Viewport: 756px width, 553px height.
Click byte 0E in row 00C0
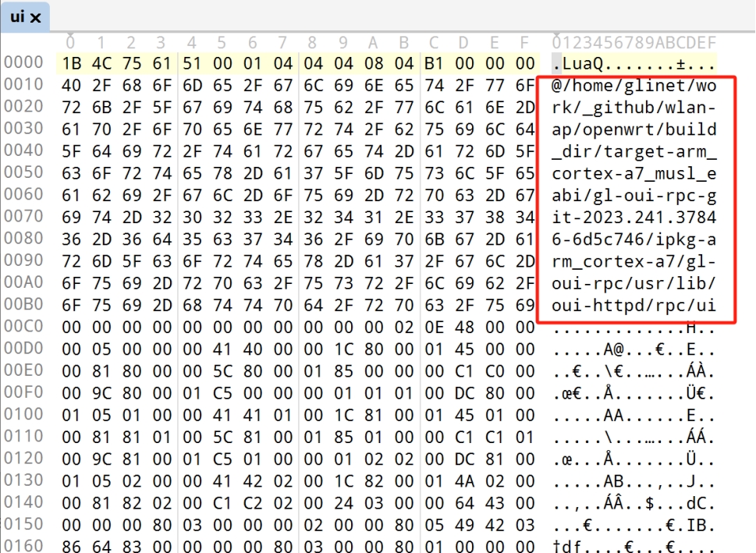click(x=434, y=328)
